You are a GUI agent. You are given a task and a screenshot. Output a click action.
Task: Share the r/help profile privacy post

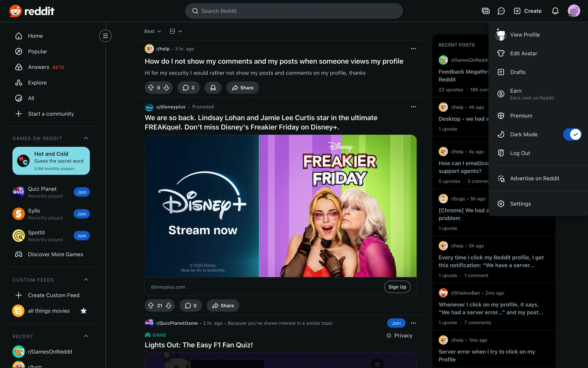click(x=243, y=88)
